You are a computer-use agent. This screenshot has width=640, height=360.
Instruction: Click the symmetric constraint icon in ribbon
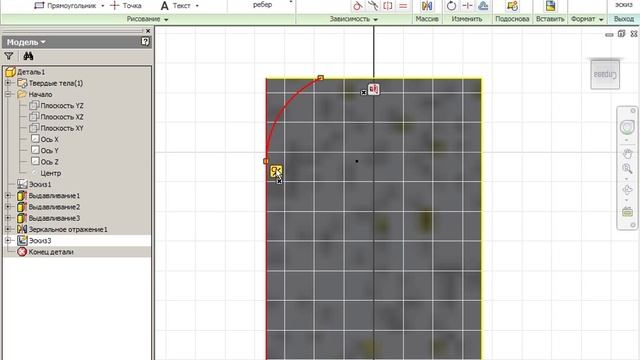[x=388, y=6]
